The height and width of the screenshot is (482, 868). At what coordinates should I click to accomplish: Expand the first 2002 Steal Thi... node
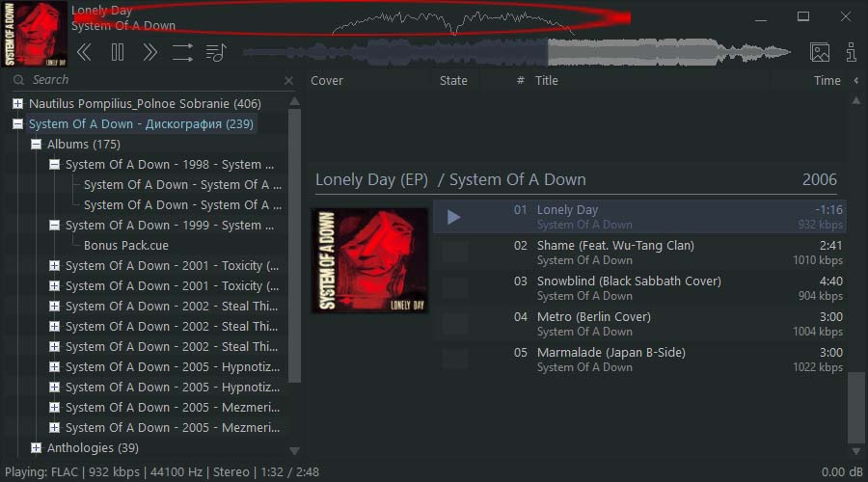coord(54,306)
